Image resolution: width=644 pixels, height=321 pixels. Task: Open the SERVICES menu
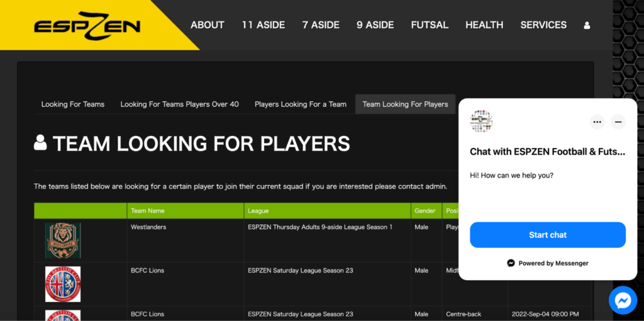pyautogui.click(x=543, y=25)
